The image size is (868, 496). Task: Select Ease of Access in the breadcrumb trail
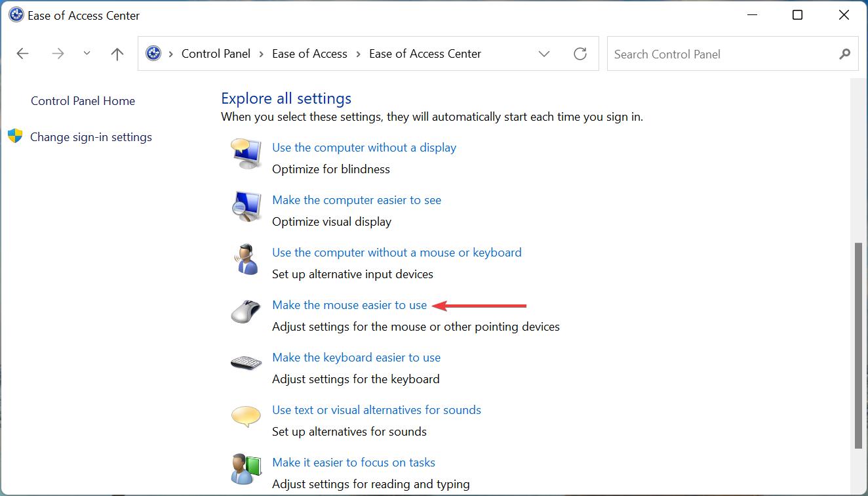[x=309, y=53]
